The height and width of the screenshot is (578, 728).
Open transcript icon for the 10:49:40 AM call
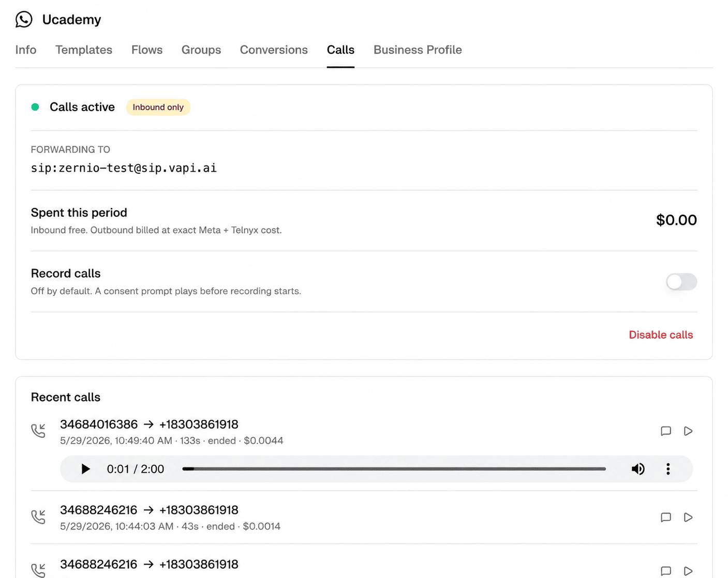click(666, 431)
